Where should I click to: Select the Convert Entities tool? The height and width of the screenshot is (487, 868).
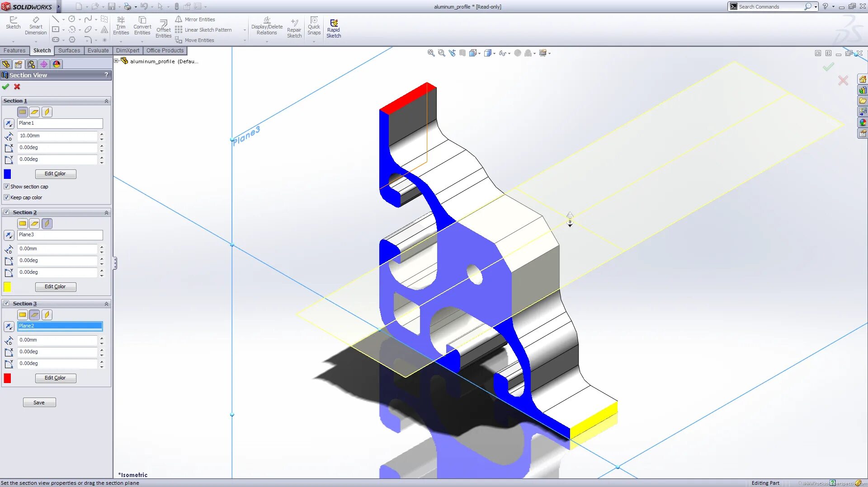[142, 26]
